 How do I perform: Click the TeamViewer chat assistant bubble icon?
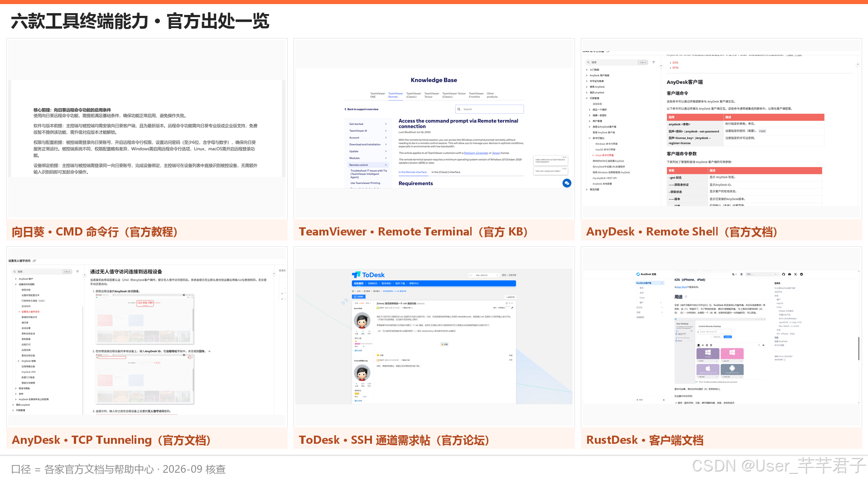(567, 183)
